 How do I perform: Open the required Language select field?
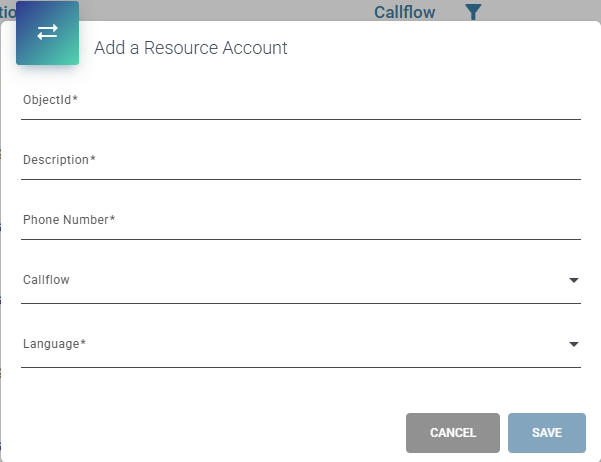click(x=301, y=347)
